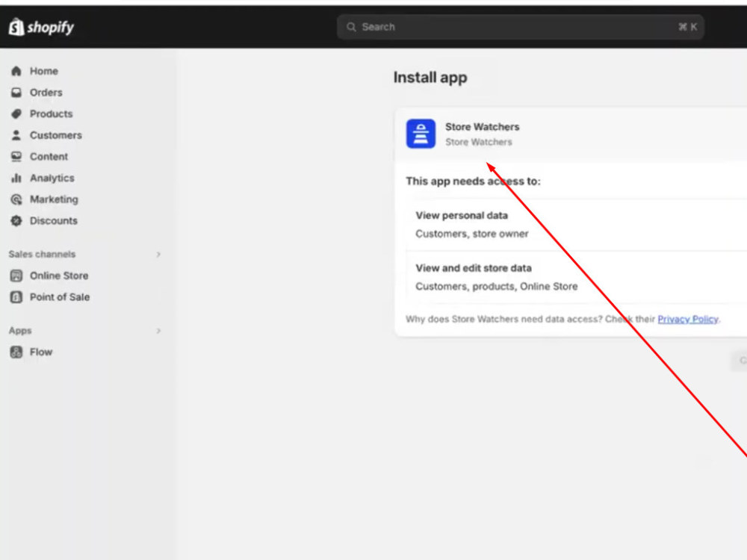Screen dimensions: 747x560
Task: Select Content in the sidebar
Action: point(49,157)
